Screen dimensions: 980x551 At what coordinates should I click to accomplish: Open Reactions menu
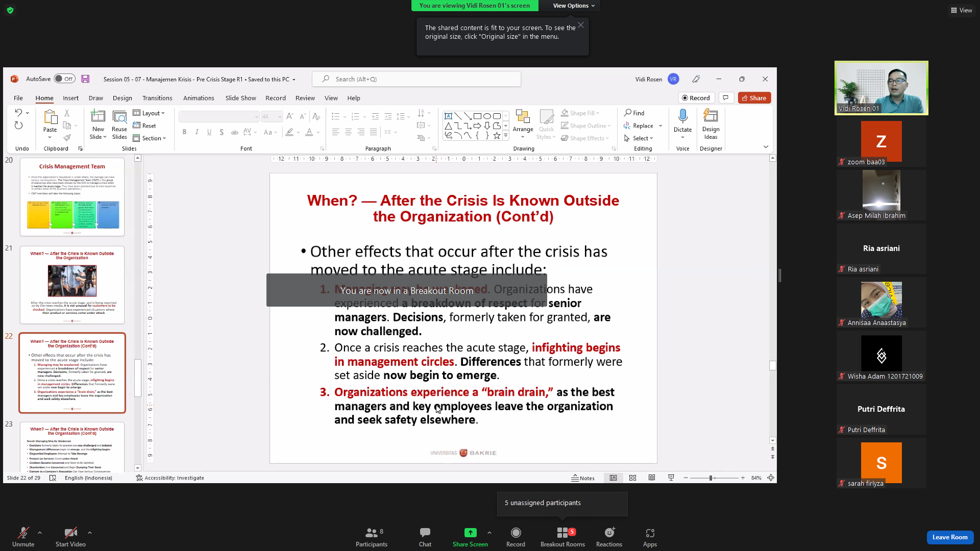609,537
